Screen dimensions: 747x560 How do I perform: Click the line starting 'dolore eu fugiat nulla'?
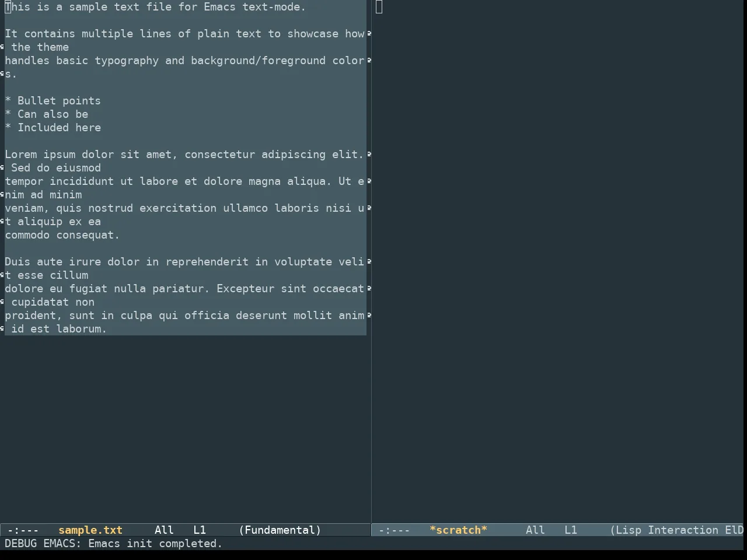[184, 289]
